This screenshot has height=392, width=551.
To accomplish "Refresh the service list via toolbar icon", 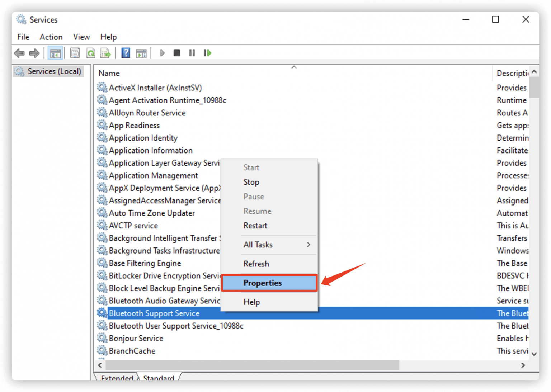I will (90, 53).
